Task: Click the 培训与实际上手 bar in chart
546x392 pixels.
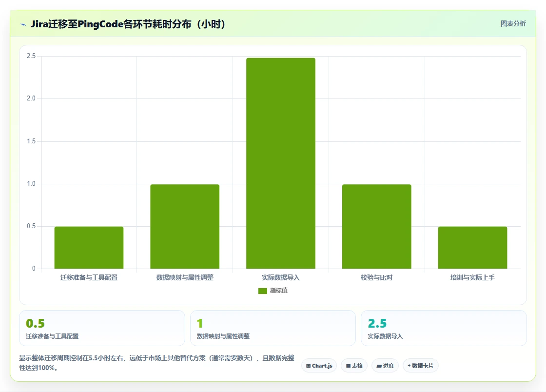Action: coord(472,248)
